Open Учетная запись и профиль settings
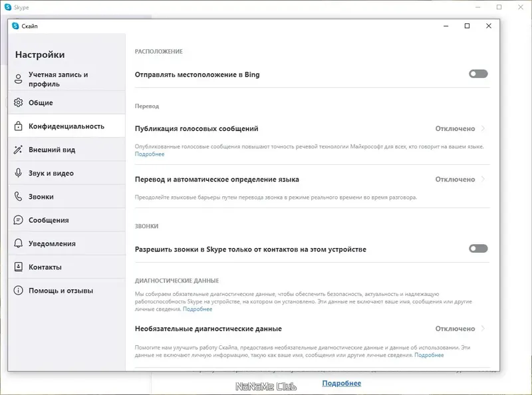 pyautogui.click(x=67, y=79)
